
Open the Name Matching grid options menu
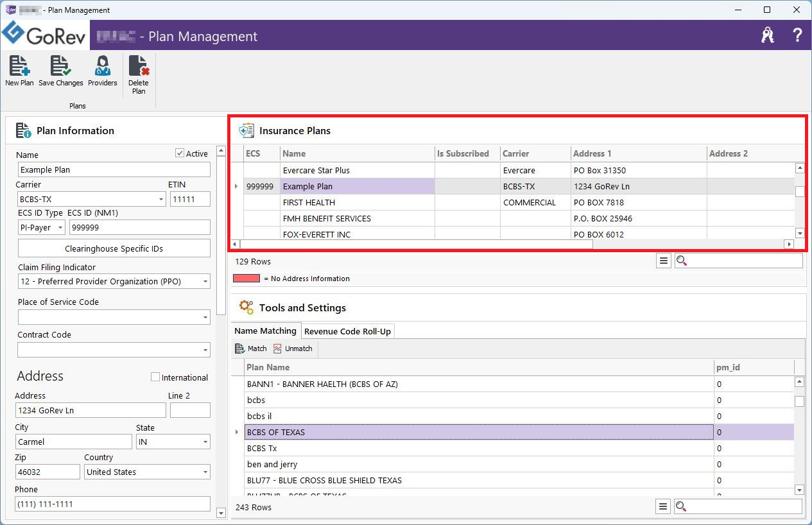point(664,507)
